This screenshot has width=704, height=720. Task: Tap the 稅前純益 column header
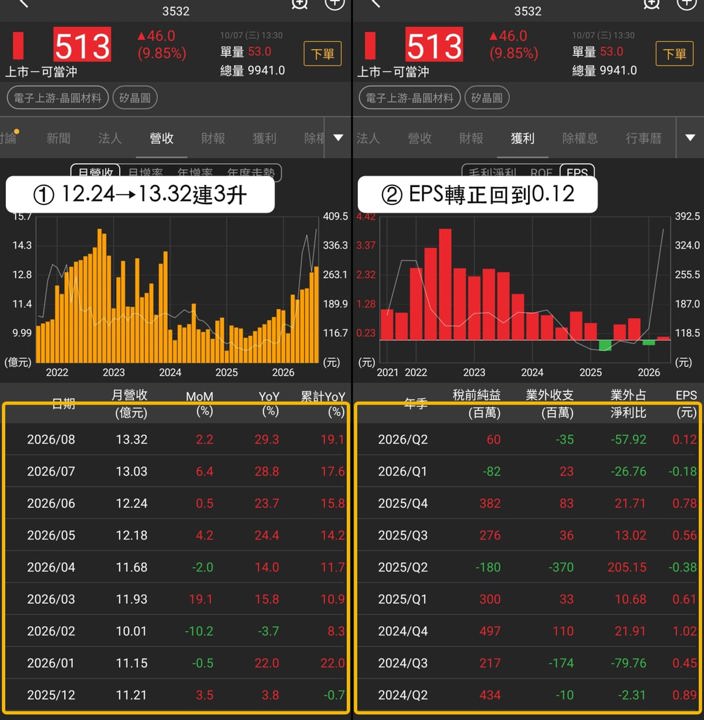coord(477,404)
